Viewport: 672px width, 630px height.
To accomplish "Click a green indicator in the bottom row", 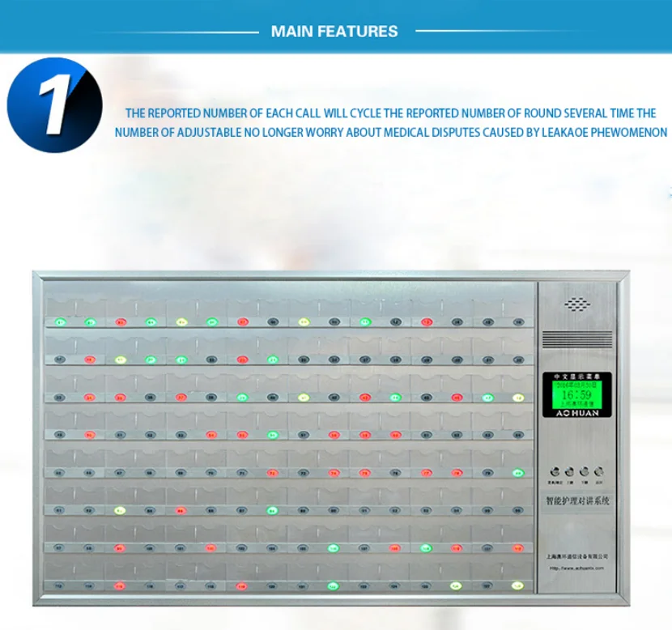I will [332, 584].
